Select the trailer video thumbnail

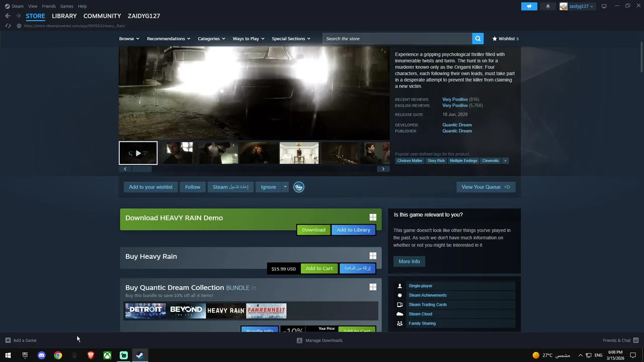(138, 153)
